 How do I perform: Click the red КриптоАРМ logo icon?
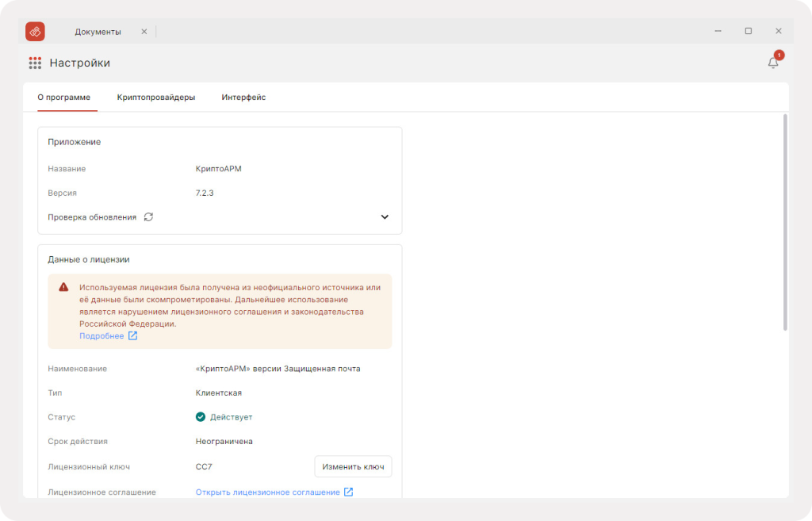tap(35, 32)
